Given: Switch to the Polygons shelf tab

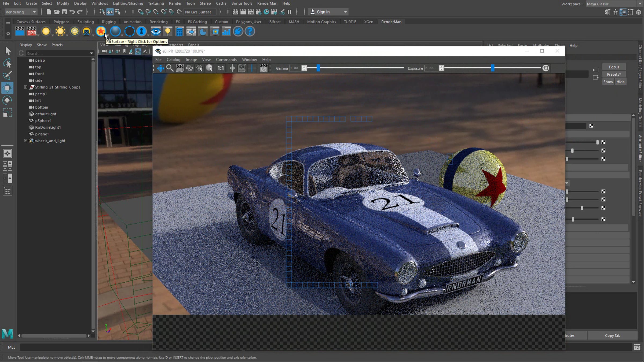Looking at the screenshot, I should coord(61,22).
